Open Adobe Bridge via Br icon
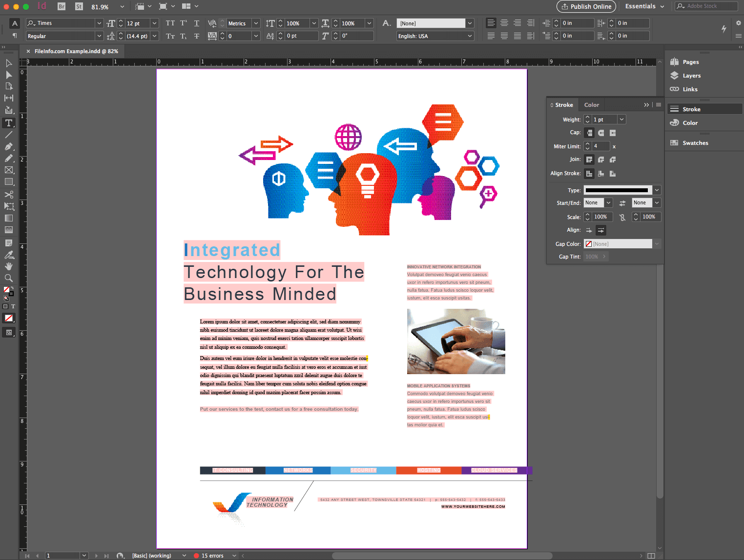 tap(62, 6)
